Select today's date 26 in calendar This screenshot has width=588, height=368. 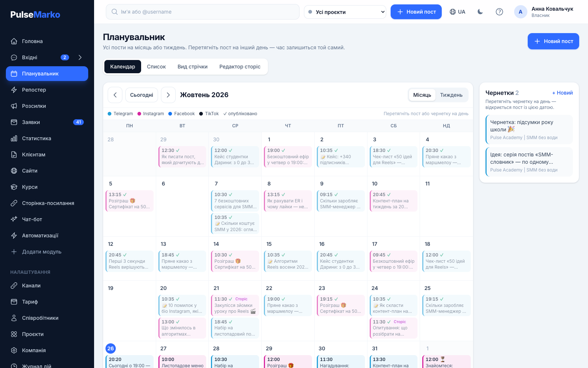tap(111, 348)
